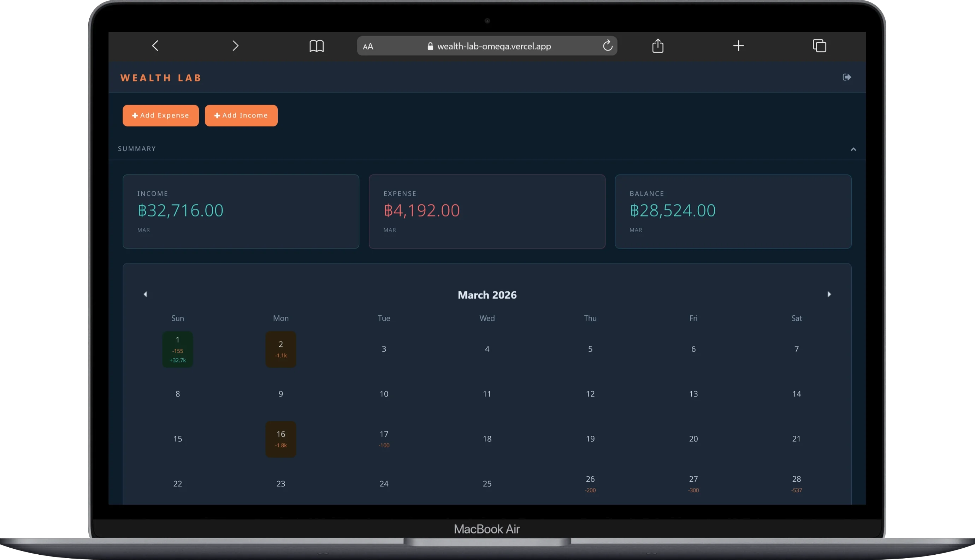This screenshot has width=975, height=560.
Task: Go forward using browser forward arrow
Action: coord(236,46)
